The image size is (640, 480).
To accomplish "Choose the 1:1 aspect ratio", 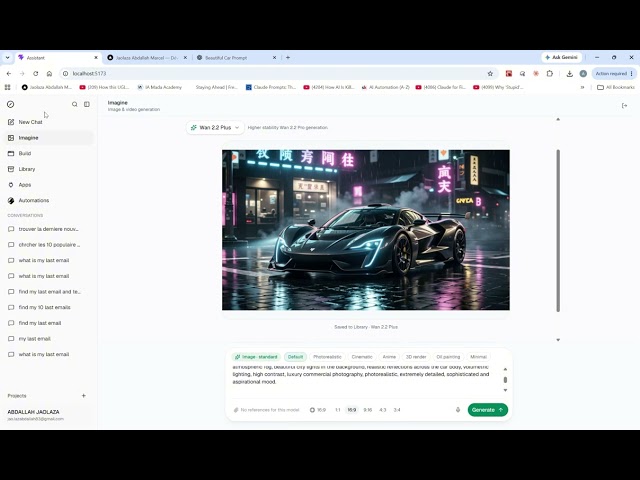I will pyautogui.click(x=338, y=410).
